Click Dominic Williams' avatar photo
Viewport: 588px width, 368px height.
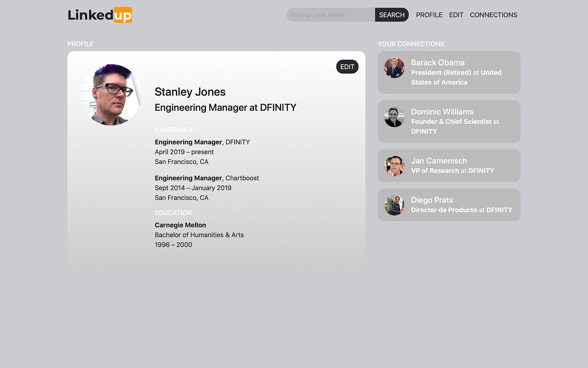coord(394,117)
